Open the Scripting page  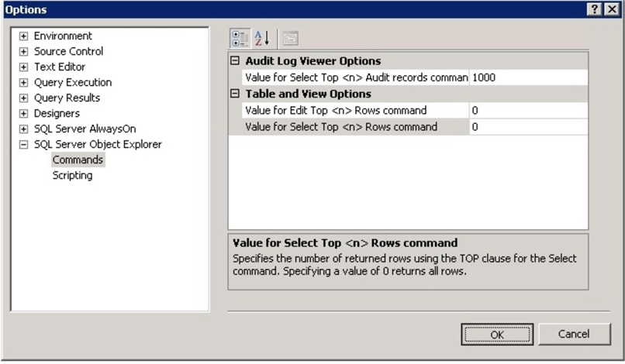(73, 175)
